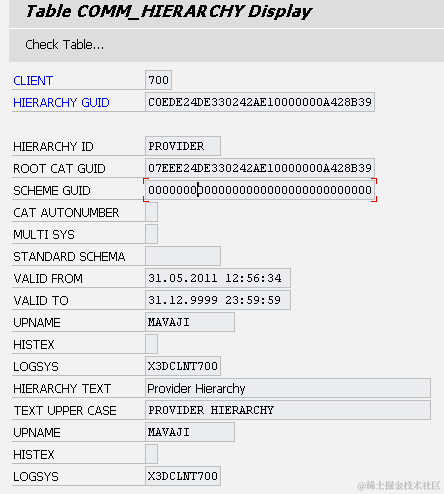Click the blue CLIENT label
The image size is (444, 494).
(33, 81)
